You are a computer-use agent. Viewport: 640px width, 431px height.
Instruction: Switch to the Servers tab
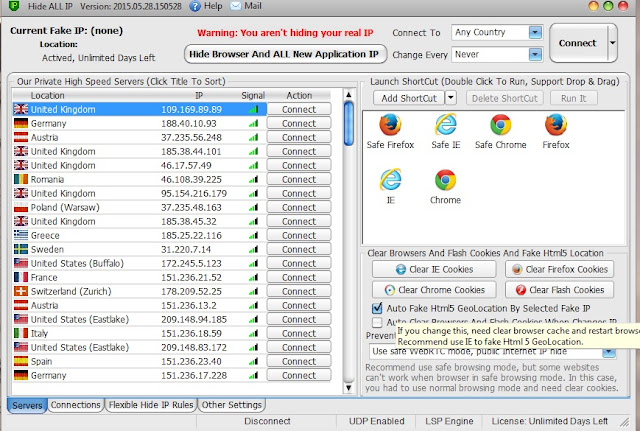27,405
